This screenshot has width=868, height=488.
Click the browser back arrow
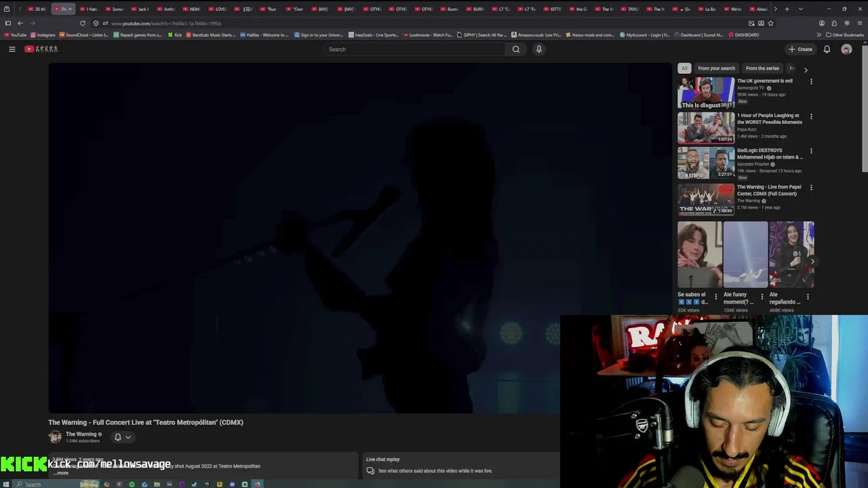point(20,23)
